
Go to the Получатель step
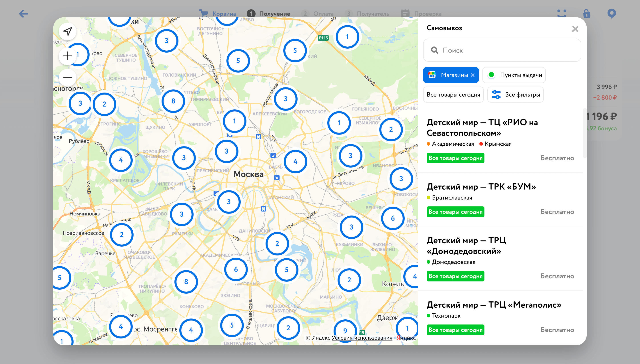pos(367,14)
